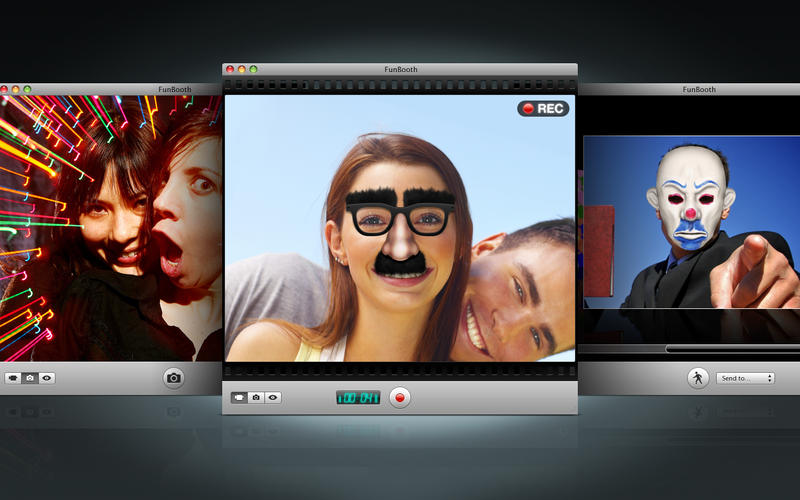Click the green recording timer display
The height and width of the screenshot is (500, 800).
(357, 397)
